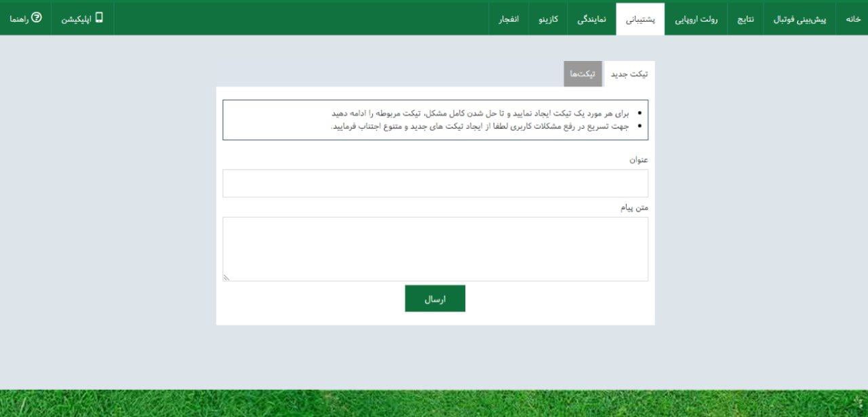868x417 pixels.
Task: Click the resize grip of the message textarea
Action: click(x=226, y=277)
